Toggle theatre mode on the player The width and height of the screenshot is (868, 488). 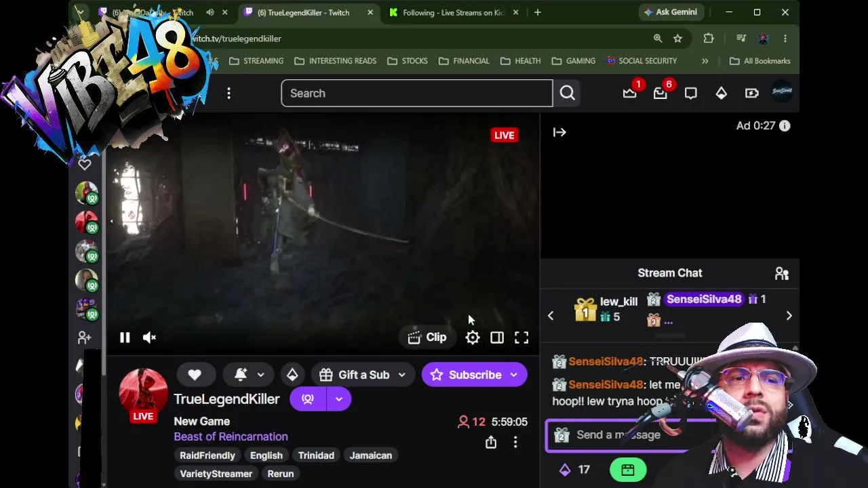click(x=497, y=338)
